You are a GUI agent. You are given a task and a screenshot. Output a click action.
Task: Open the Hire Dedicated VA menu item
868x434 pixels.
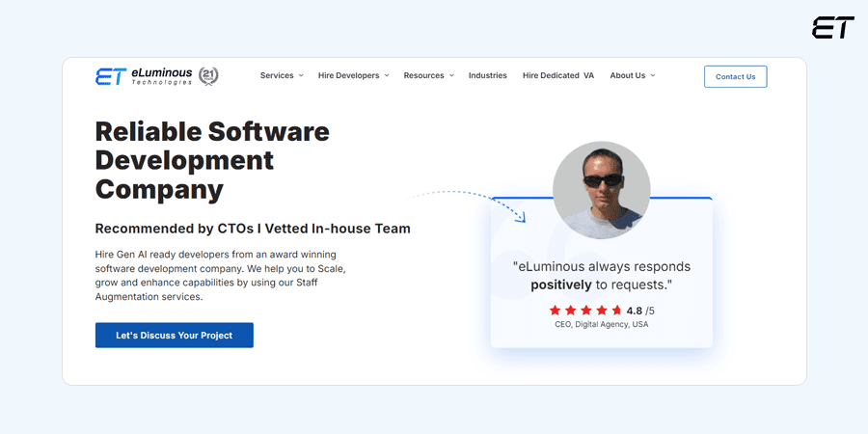pyautogui.click(x=557, y=76)
